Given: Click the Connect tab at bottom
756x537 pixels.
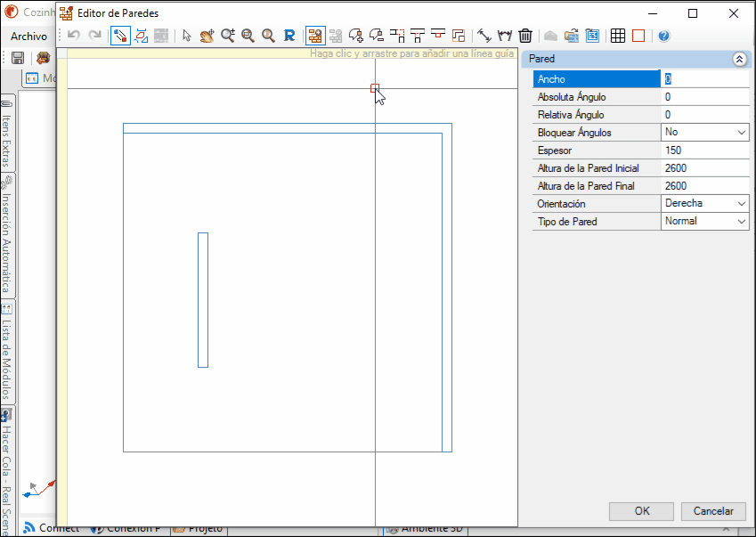Looking at the screenshot, I should coord(52,528).
